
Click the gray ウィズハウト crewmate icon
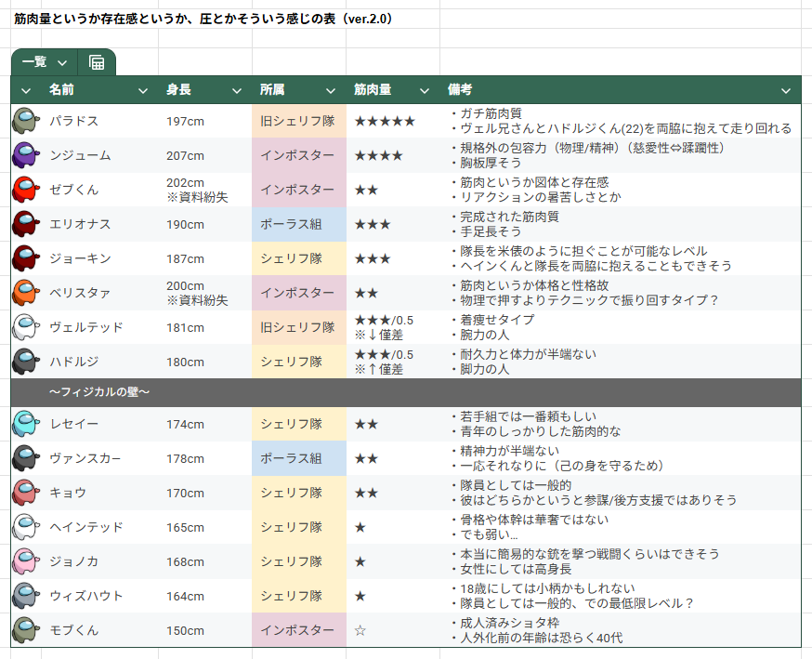[26, 596]
